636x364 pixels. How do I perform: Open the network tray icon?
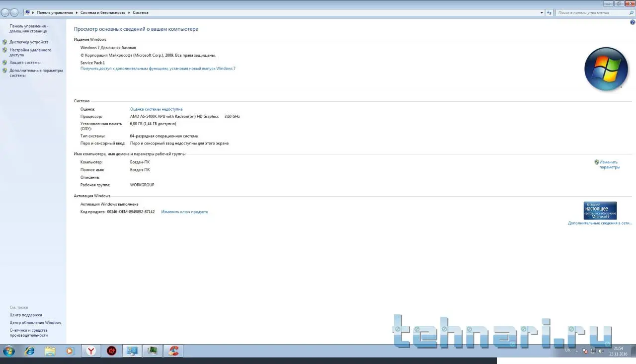(593, 351)
